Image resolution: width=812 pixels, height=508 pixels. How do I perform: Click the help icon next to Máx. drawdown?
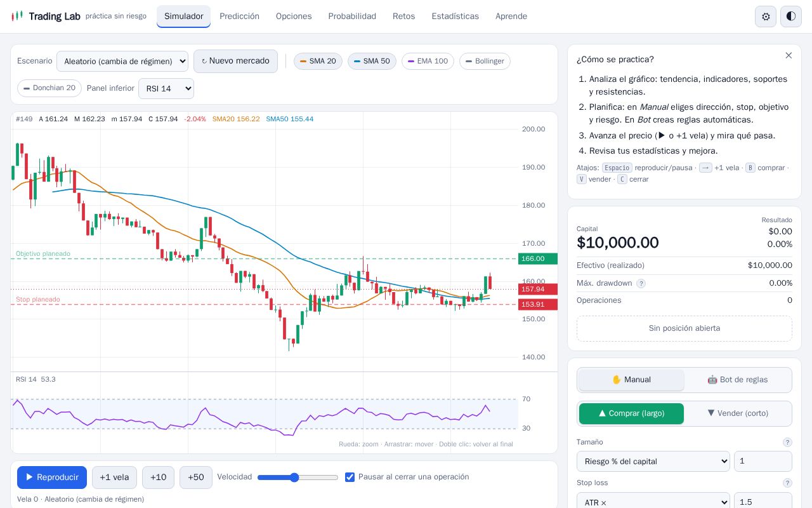tap(641, 283)
